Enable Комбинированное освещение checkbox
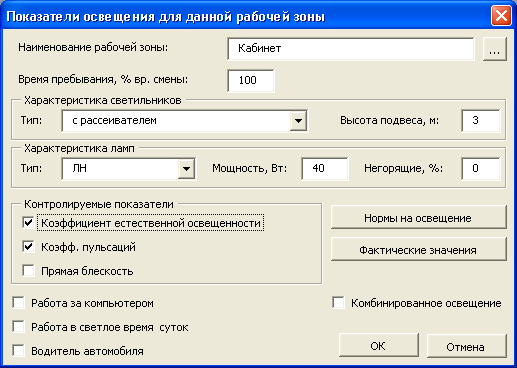The image size is (517, 368). (338, 303)
